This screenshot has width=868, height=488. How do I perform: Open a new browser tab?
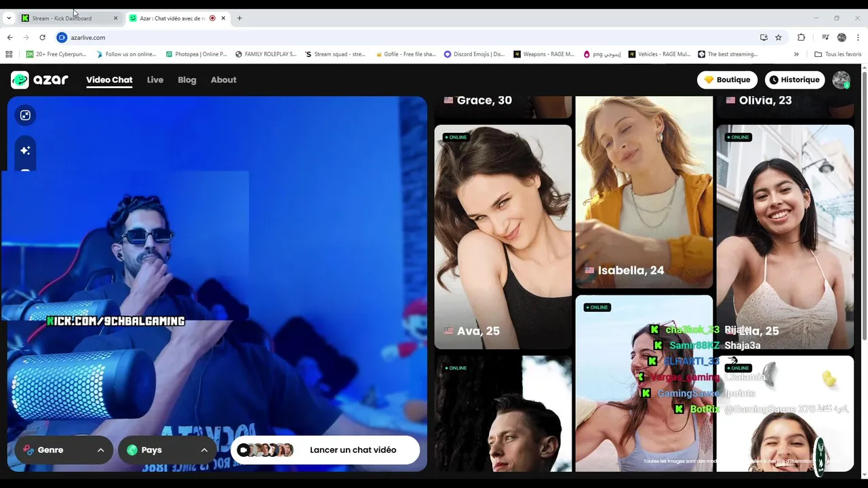(x=239, y=18)
